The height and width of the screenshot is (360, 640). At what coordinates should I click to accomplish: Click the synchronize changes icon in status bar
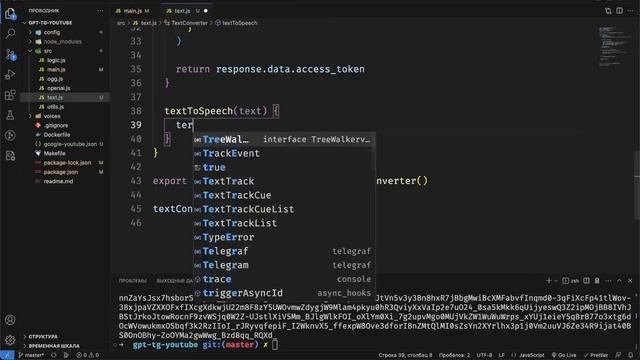[53, 355]
